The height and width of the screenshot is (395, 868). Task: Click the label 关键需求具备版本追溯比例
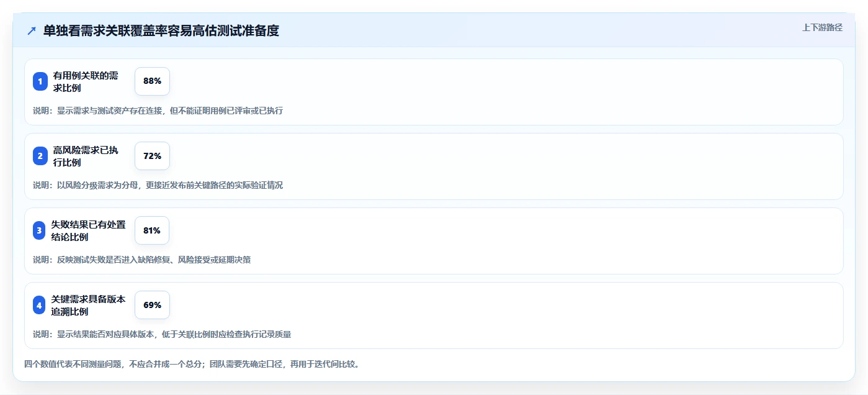click(89, 305)
